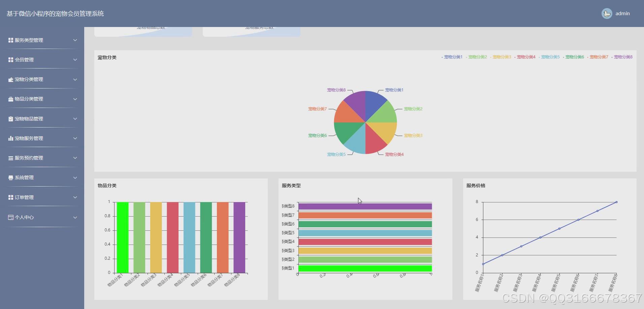Click the 基于微信小程序的宠物会员管理系统 title
644x309 pixels.
pyautogui.click(x=55, y=13)
